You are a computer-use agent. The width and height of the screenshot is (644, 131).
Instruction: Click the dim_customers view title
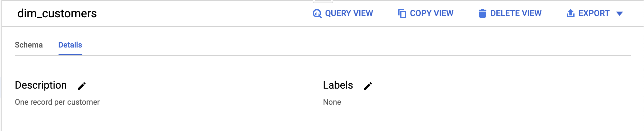(57, 13)
